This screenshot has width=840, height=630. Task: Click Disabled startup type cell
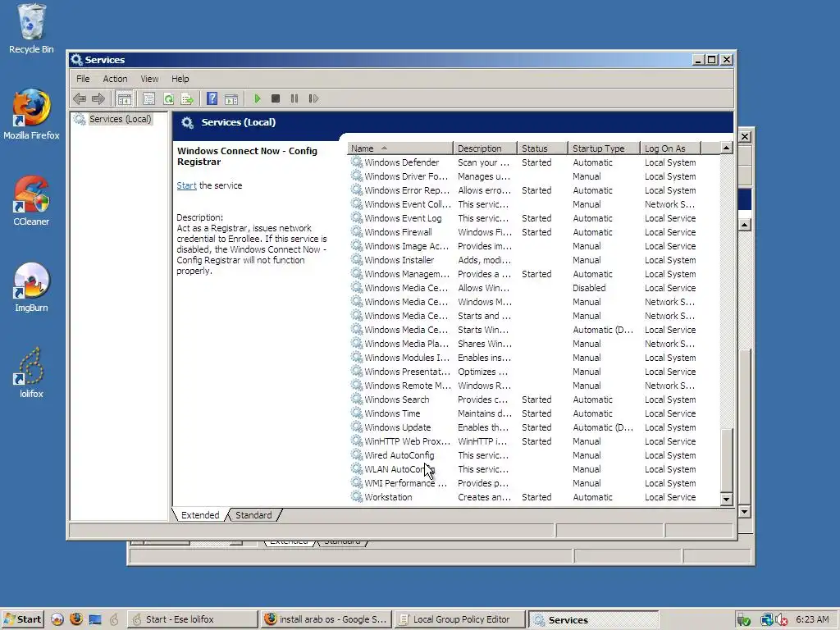pos(589,288)
